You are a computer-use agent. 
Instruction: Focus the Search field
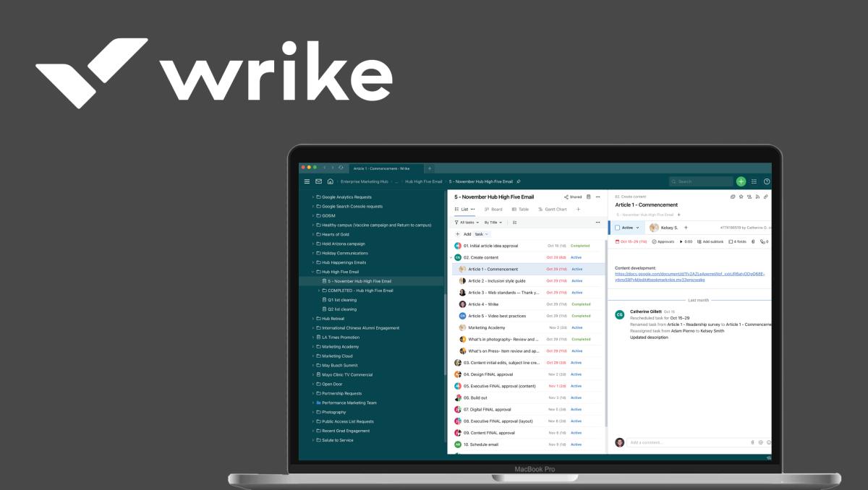(701, 181)
